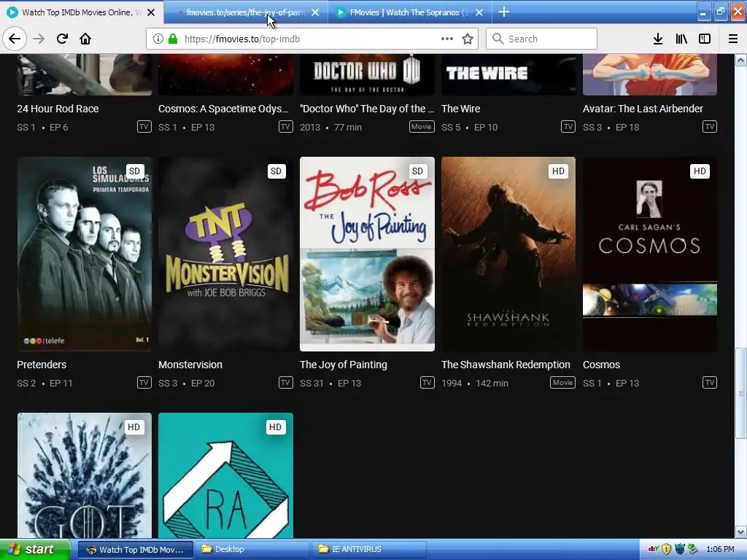Show site information icon in address bar

158,39
